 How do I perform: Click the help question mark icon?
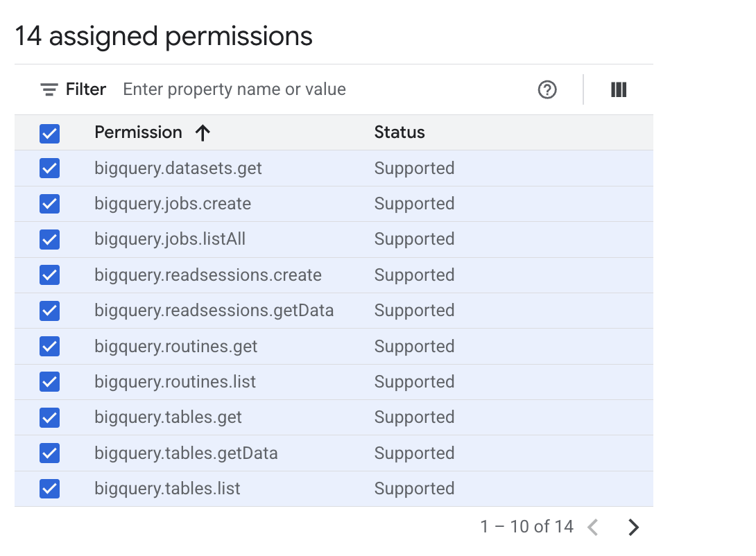[x=547, y=89]
